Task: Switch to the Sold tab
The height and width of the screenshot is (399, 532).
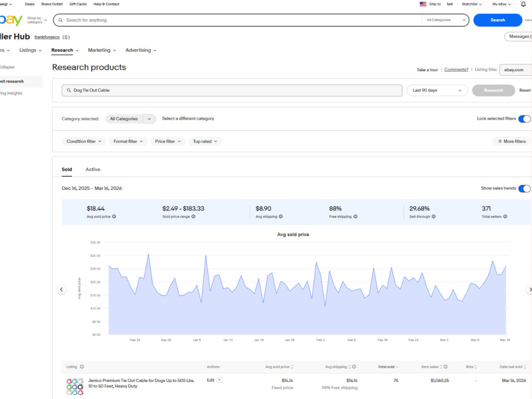Action: tap(66, 169)
